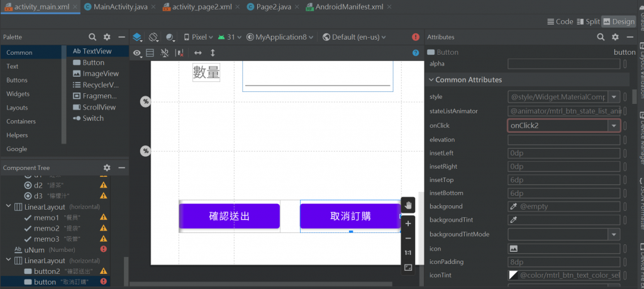Image resolution: width=644 pixels, height=289 pixels.
Task: Zoom to fit screen icon
Action: [x=408, y=268]
